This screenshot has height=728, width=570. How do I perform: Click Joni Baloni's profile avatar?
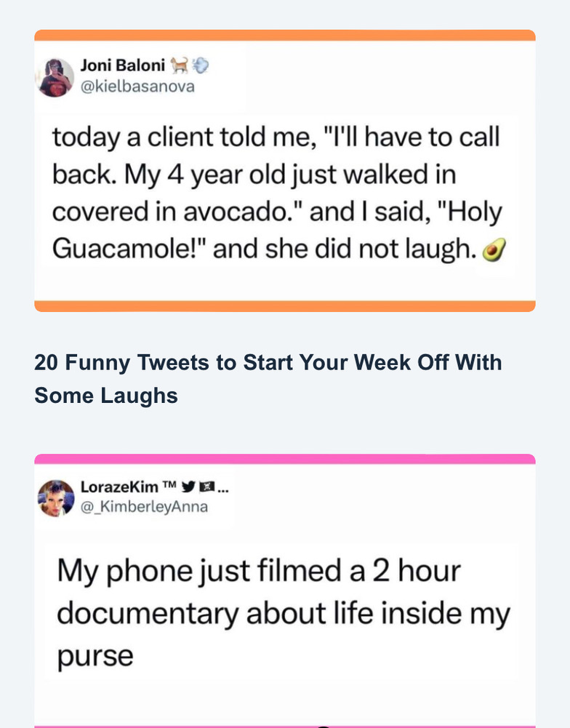click(x=56, y=77)
